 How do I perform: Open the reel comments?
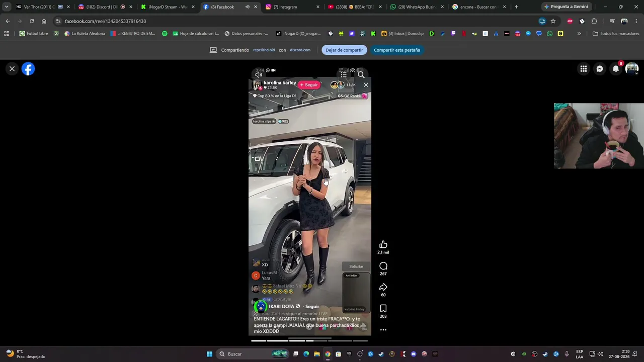pos(383,266)
